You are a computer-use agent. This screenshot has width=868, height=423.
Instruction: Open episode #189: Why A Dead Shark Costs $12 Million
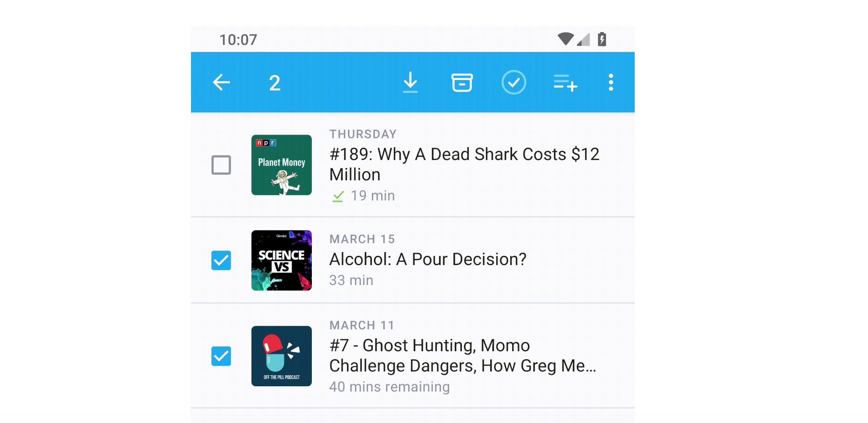pos(465,164)
